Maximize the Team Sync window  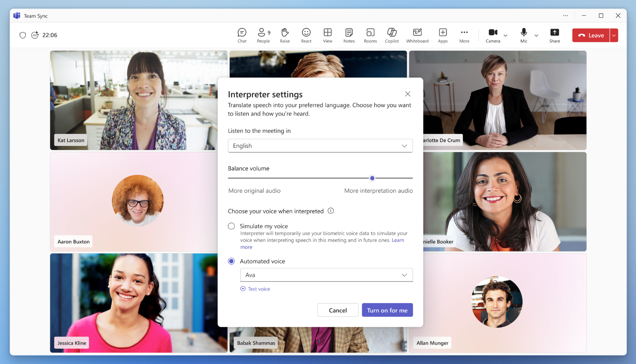(x=601, y=16)
